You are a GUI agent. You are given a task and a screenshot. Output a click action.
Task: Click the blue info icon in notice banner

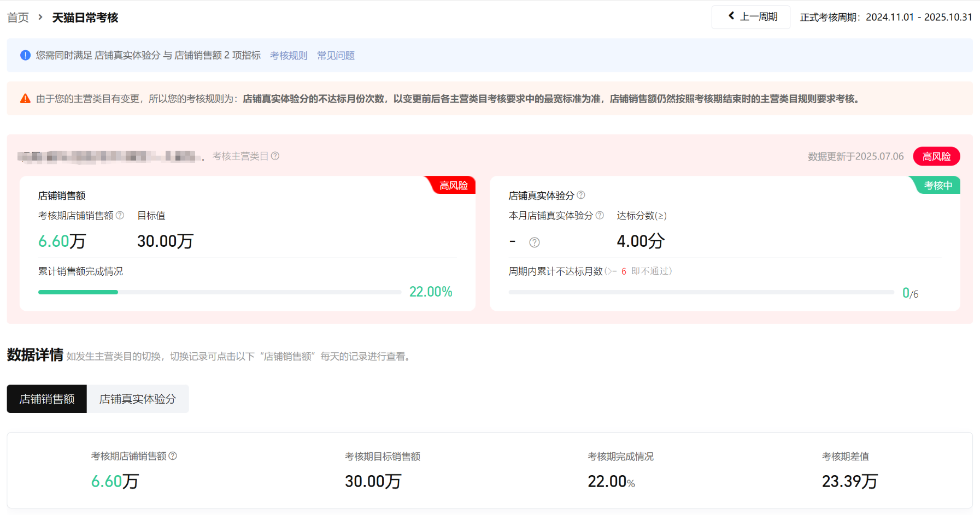click(x=25, y=55)
